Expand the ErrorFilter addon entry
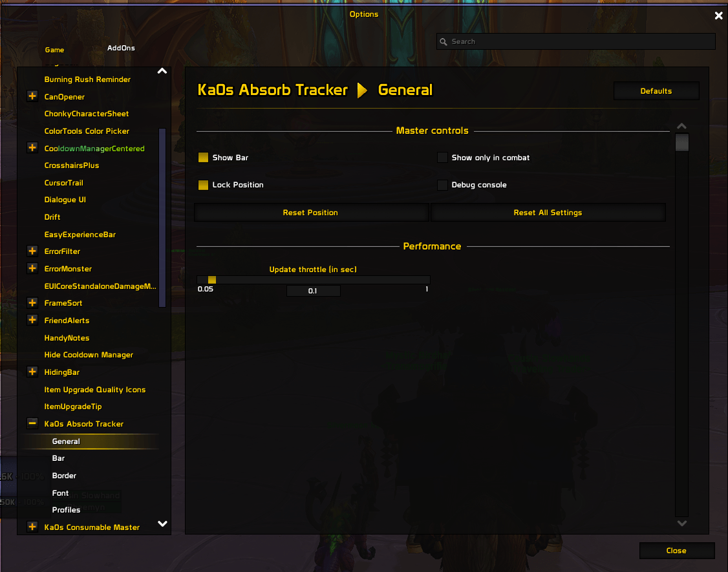Viewport: 728px width, 572px height. [32, 251]
